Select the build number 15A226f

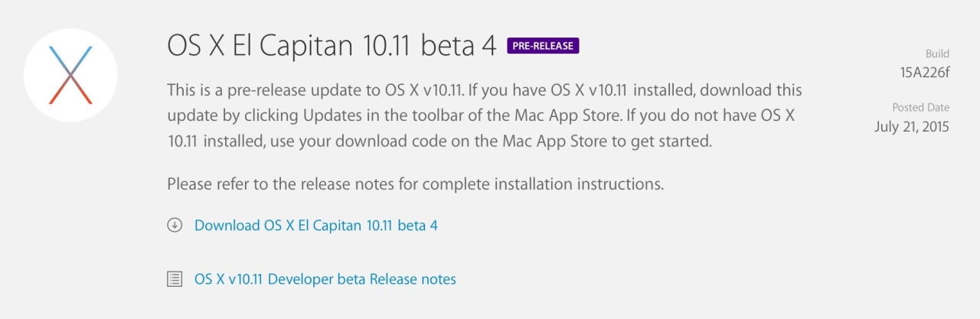point(924,73)
